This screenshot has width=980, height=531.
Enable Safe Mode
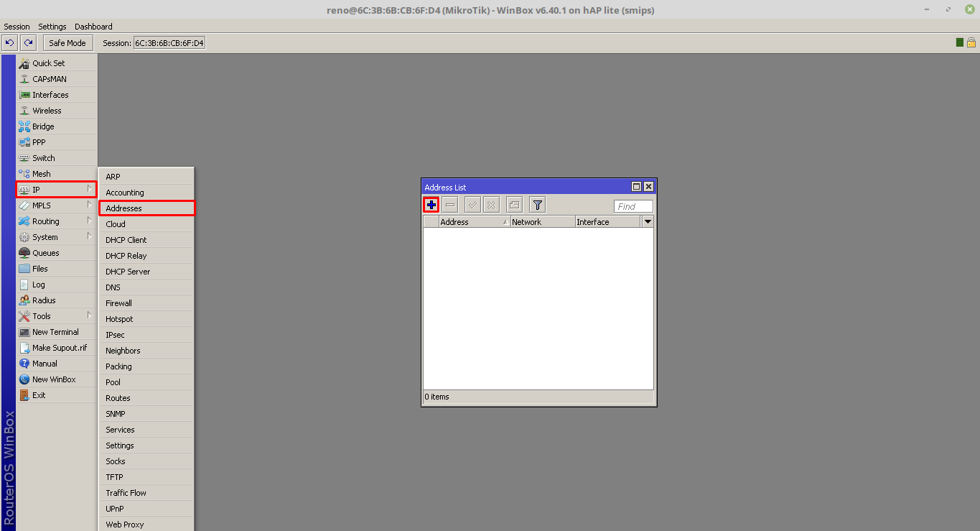(67, 42)
